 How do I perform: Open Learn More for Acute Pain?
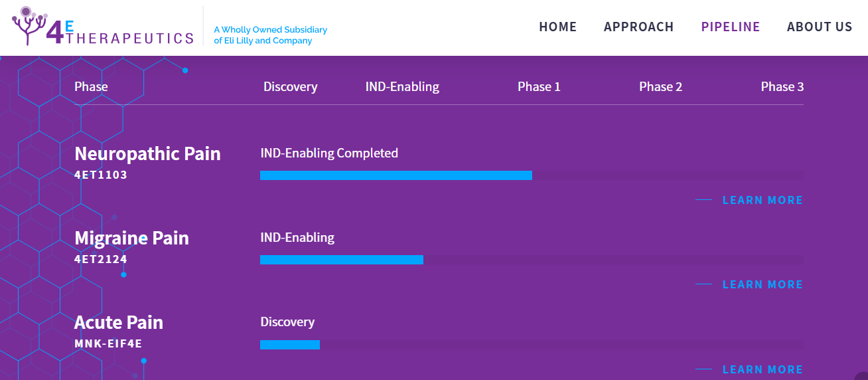tap(762, 369)
